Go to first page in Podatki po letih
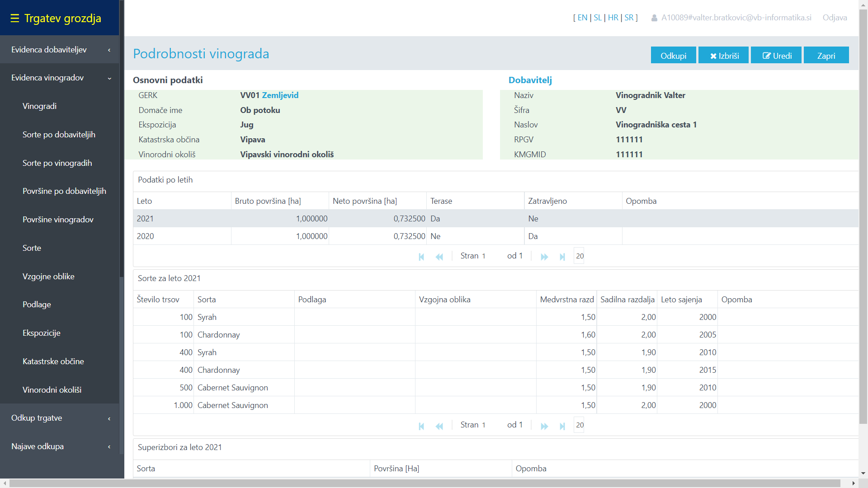The width and height of the screenshot is (868, 488). pos(421,257)
